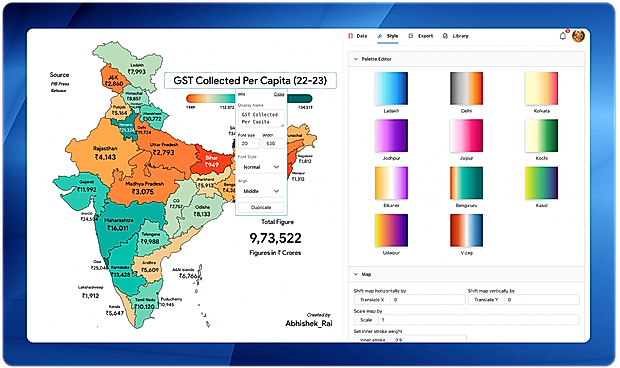Click the Duplicate button
Screen dimensions: 620x368
pos(261,207)
